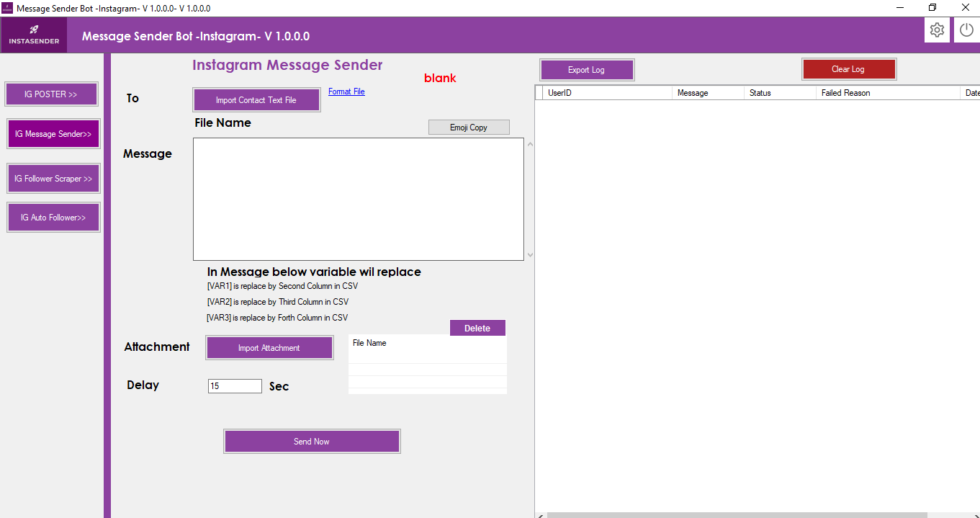This screenshot has width=980, height=518.
Task: Click the Message column header in log
Action: pos(708,93)
